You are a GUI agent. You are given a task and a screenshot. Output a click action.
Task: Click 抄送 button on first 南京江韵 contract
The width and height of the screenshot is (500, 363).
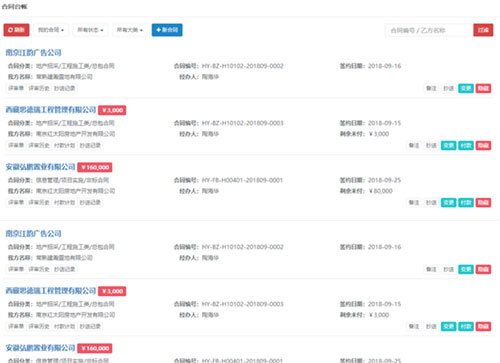[x=448, y=88]
